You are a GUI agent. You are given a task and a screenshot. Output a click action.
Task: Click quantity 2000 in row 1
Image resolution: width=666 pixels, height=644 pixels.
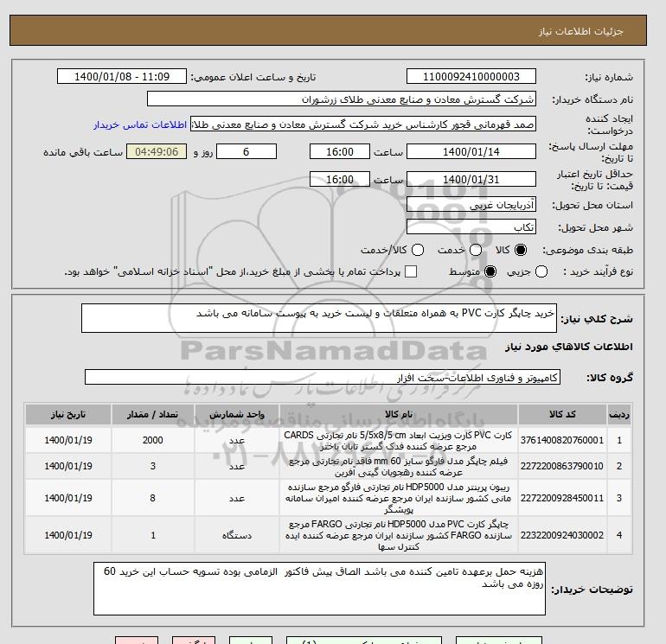(x=153, y=440)
